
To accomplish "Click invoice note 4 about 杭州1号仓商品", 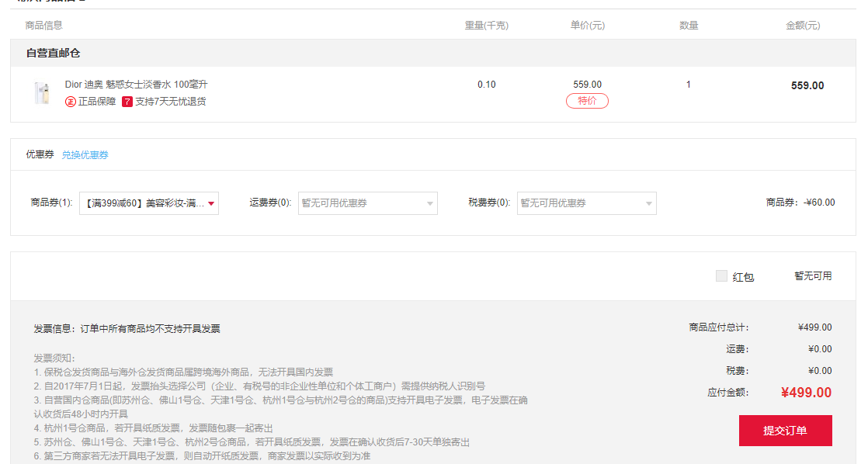I will point(154,428).
